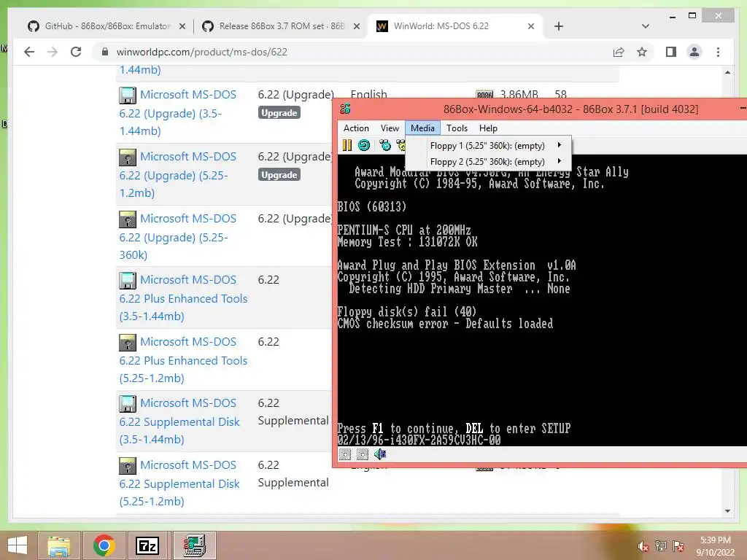Click the muted volume icon in system tray

click(643, 546)
